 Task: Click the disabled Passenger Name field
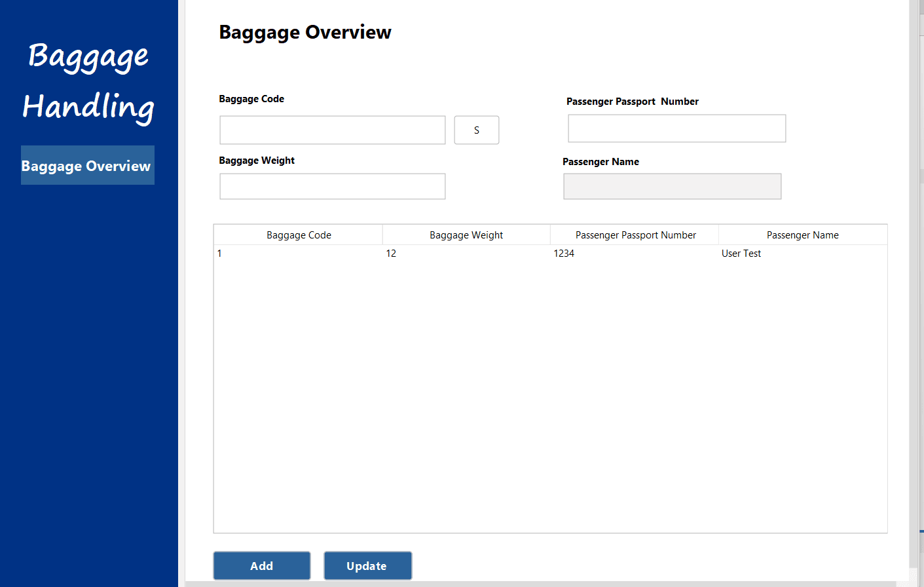click(671, 186)
